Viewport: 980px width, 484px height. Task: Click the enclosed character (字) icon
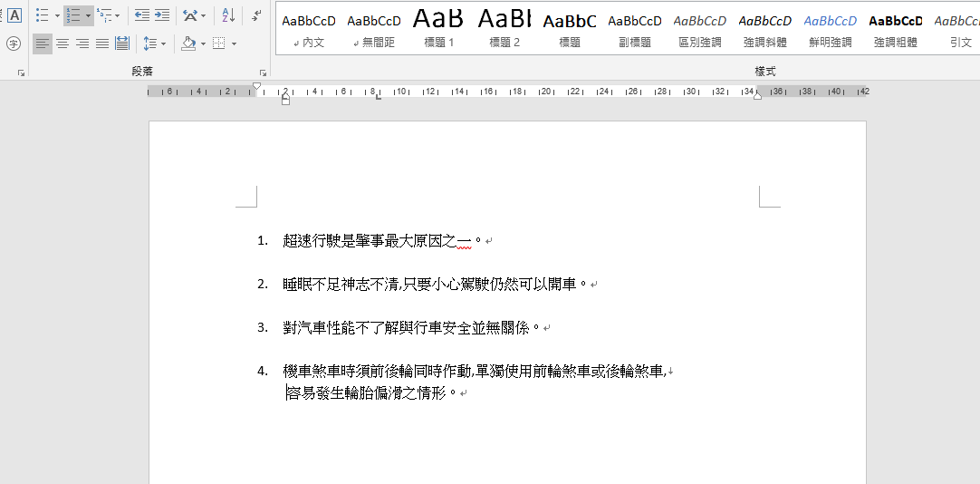14,44
